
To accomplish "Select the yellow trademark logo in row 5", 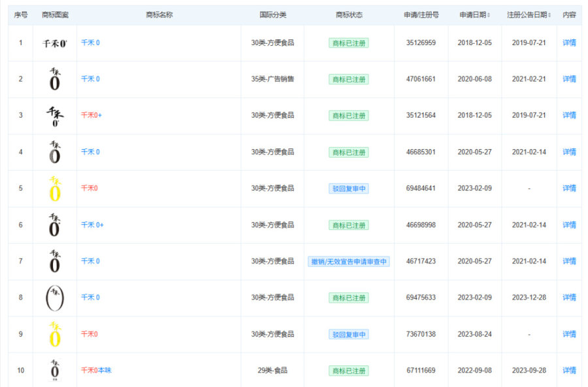I will pos(55,188).
